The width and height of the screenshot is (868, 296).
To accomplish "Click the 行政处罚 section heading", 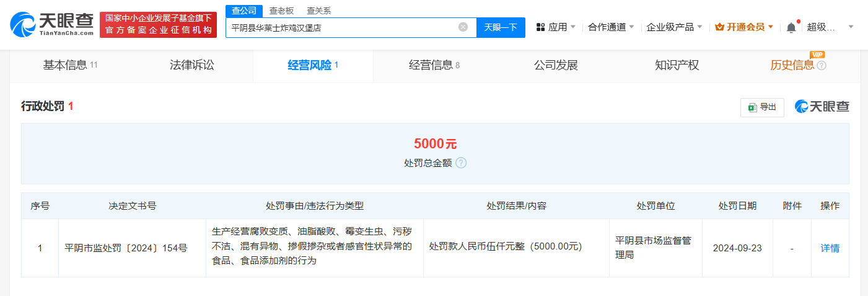I will coord(43,107).
